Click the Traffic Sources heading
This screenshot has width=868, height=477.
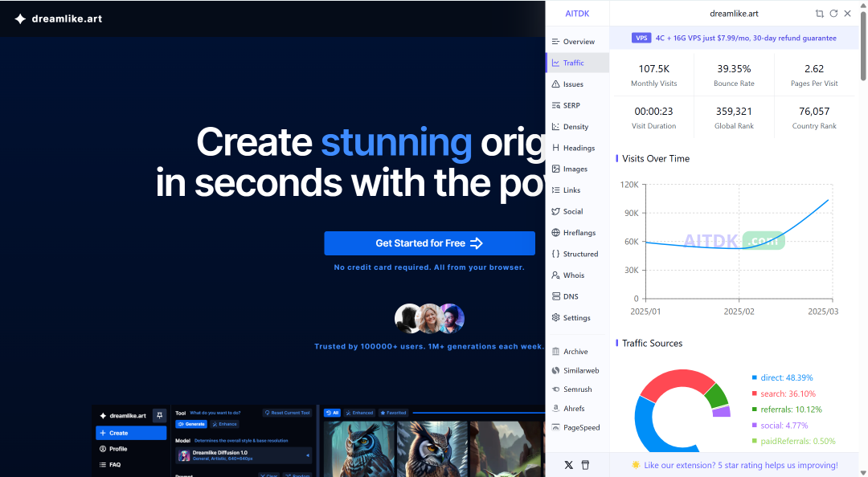point(652,343)
